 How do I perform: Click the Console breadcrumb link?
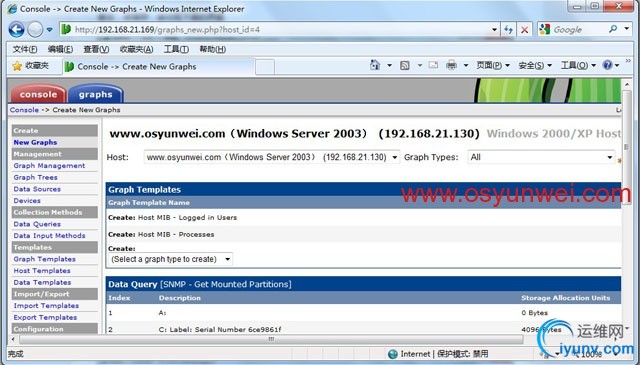click(24, 110)
